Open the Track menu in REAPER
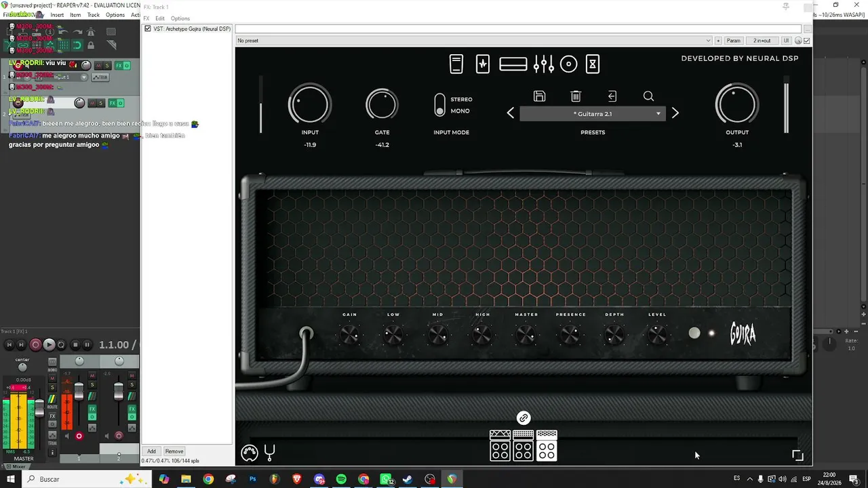 [94, 15]
